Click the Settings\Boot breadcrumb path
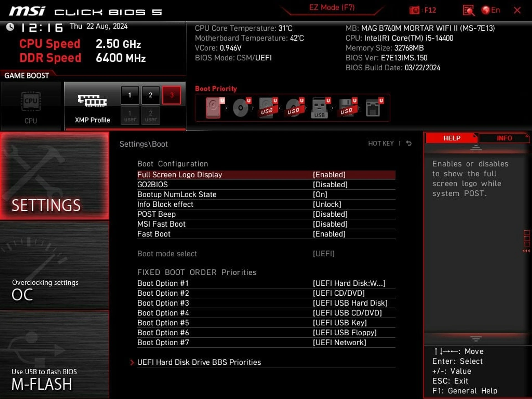 pyautogui.click(x=144, y=144)
